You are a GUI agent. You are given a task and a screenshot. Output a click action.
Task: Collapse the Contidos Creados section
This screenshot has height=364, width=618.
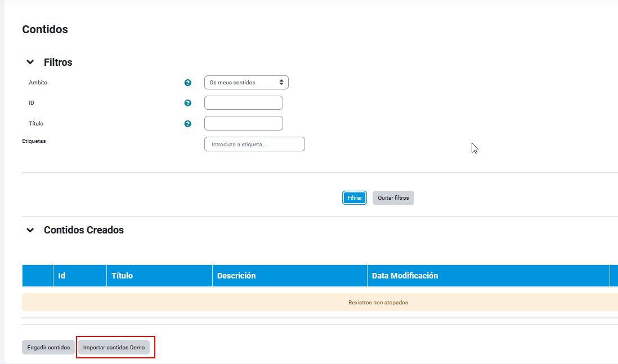pos(30,230)
